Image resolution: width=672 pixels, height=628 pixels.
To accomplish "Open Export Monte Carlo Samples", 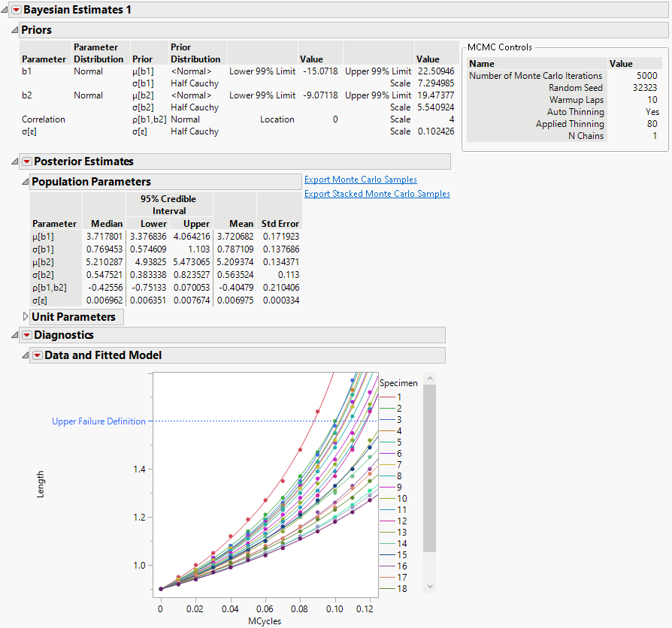I will point(360,179).
